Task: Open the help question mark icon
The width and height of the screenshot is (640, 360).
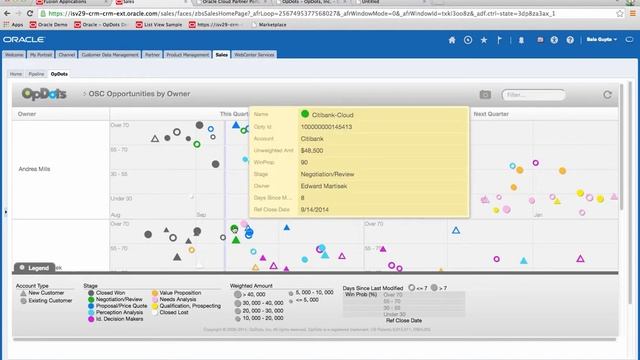Action: point(570,40)
